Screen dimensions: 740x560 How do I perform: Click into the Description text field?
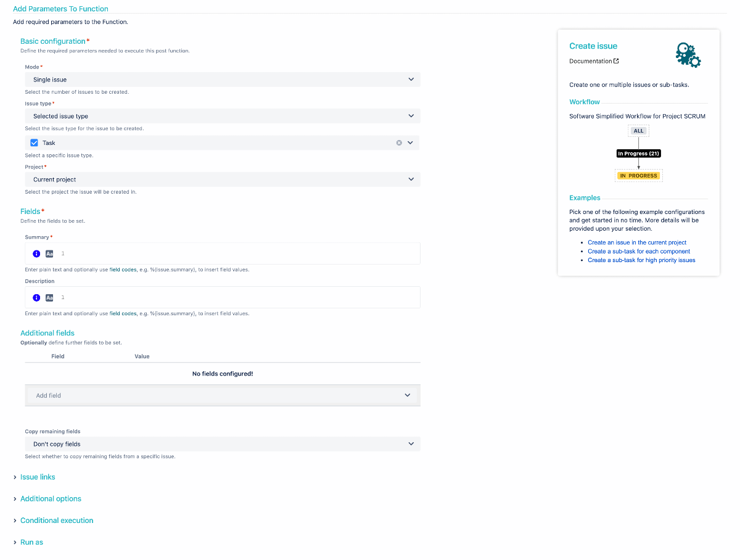click(223, 297)
